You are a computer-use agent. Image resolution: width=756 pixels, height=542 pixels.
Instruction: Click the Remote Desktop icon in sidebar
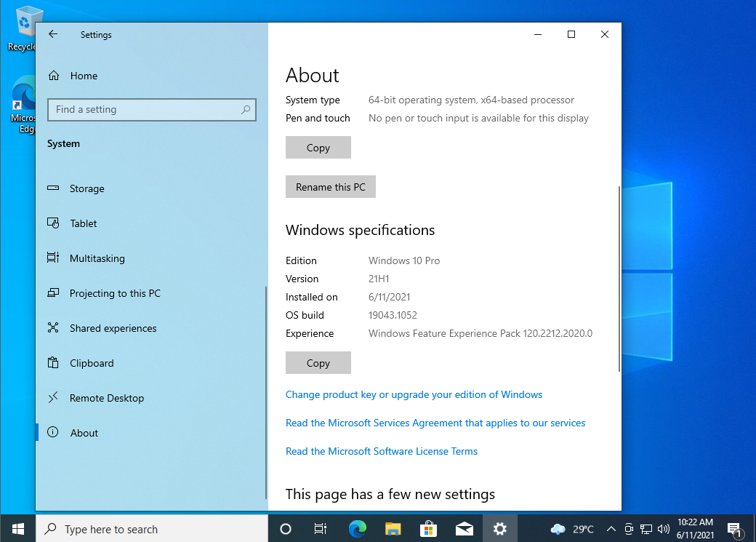[53, 398]
